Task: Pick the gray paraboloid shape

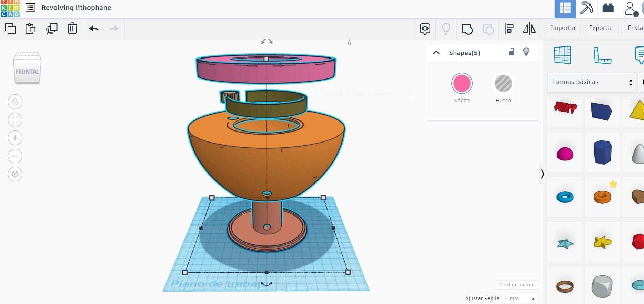Action: (x=638, y=153)
